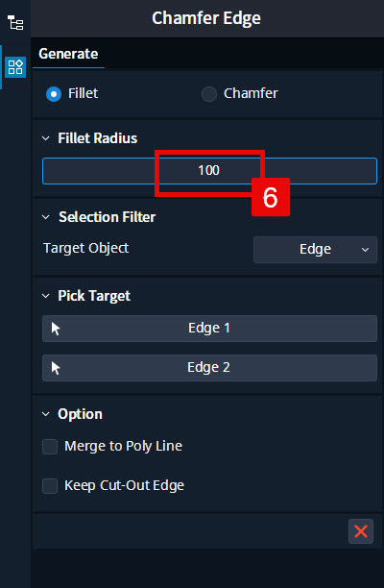384x588 pixels.
Task: Open the Target Object Edge dropdown
Action: pos(315,250)
